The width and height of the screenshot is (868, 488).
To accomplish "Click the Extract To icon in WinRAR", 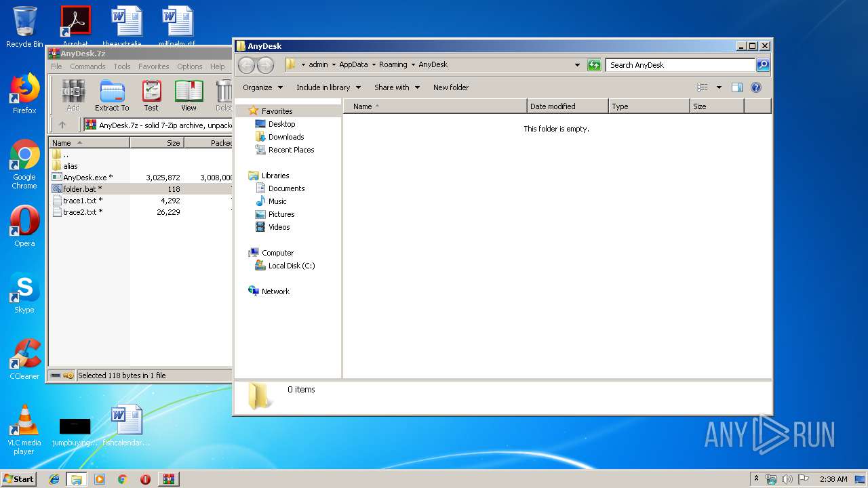I will [112, 96].
